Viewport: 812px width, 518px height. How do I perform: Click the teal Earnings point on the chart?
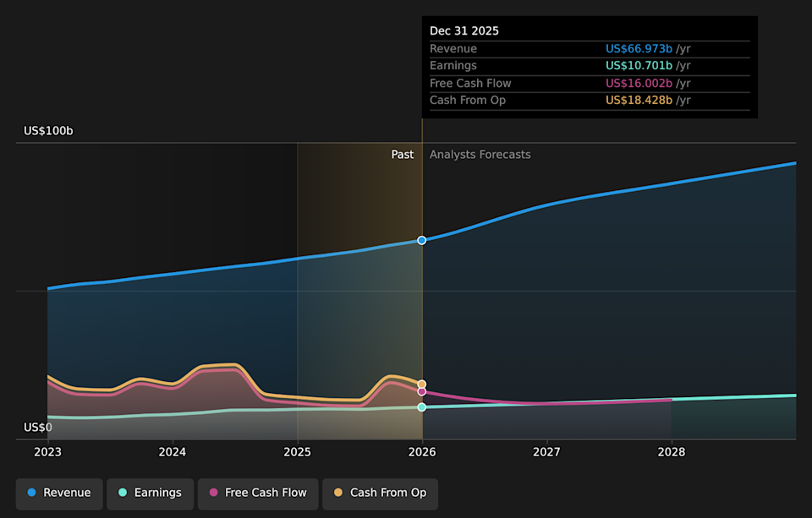coord(421,406)
